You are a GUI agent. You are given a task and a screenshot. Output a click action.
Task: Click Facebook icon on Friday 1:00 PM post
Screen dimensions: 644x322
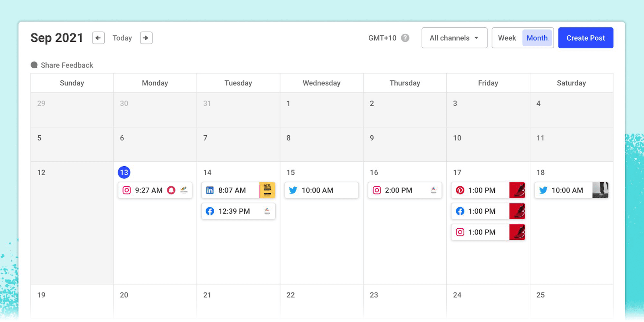[460, 211]
